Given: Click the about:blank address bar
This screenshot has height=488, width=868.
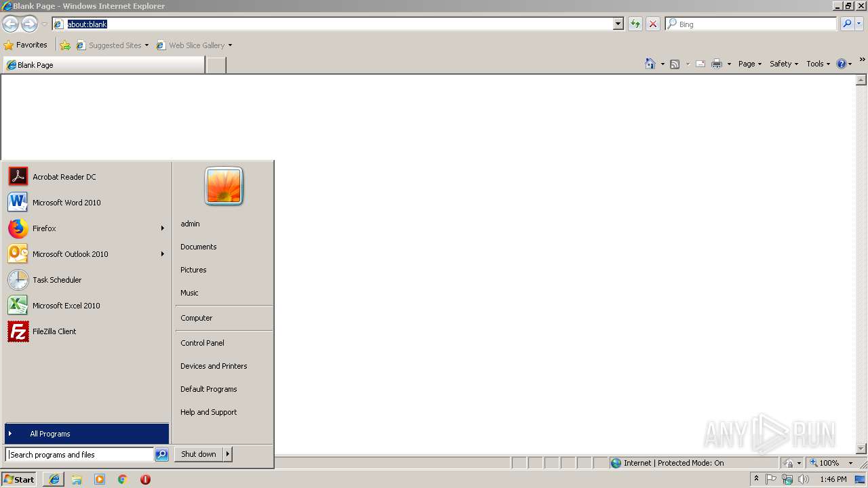Looking at the screenshot, I should 332,24.
